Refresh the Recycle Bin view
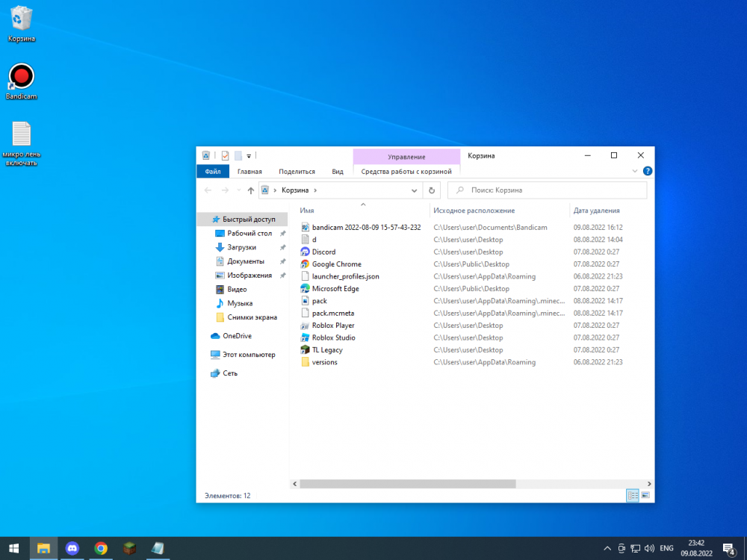The height and width of the screenshot is (560, 747). 432,190
